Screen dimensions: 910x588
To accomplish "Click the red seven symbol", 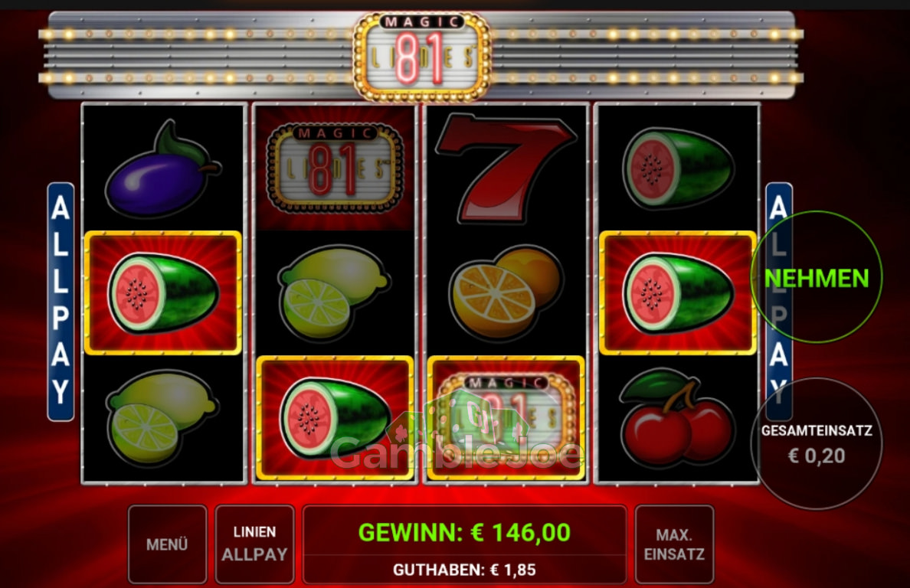I will (505, 168).
